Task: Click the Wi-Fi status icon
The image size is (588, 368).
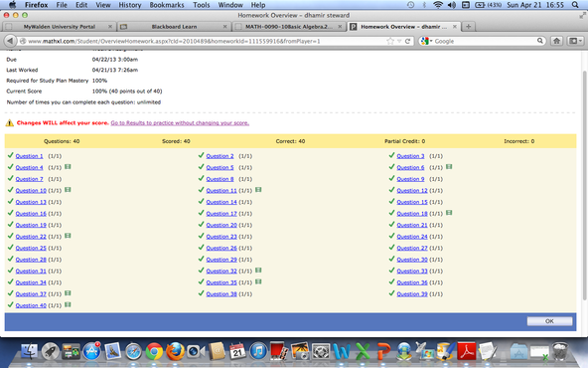Action: [438, 5]
